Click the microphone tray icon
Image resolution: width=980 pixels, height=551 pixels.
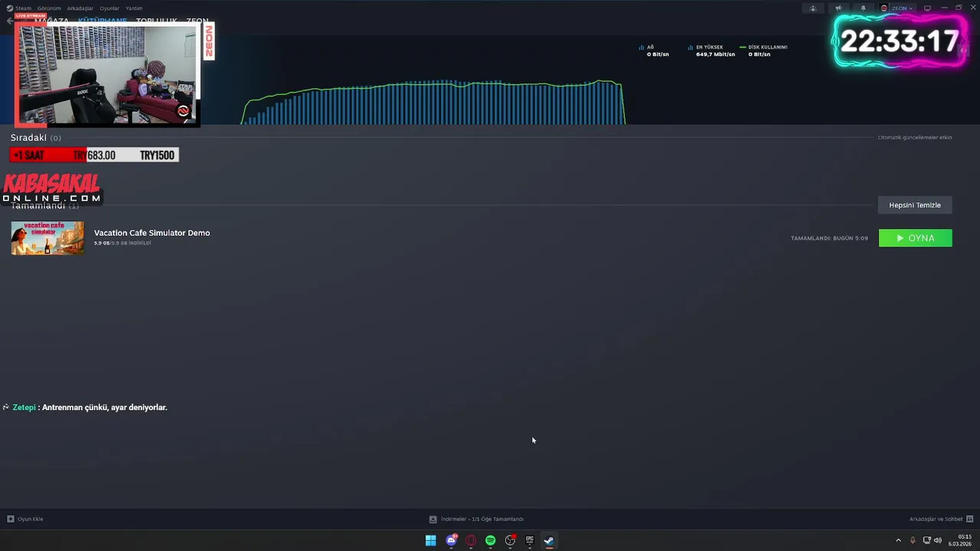(x=913, y=540)
